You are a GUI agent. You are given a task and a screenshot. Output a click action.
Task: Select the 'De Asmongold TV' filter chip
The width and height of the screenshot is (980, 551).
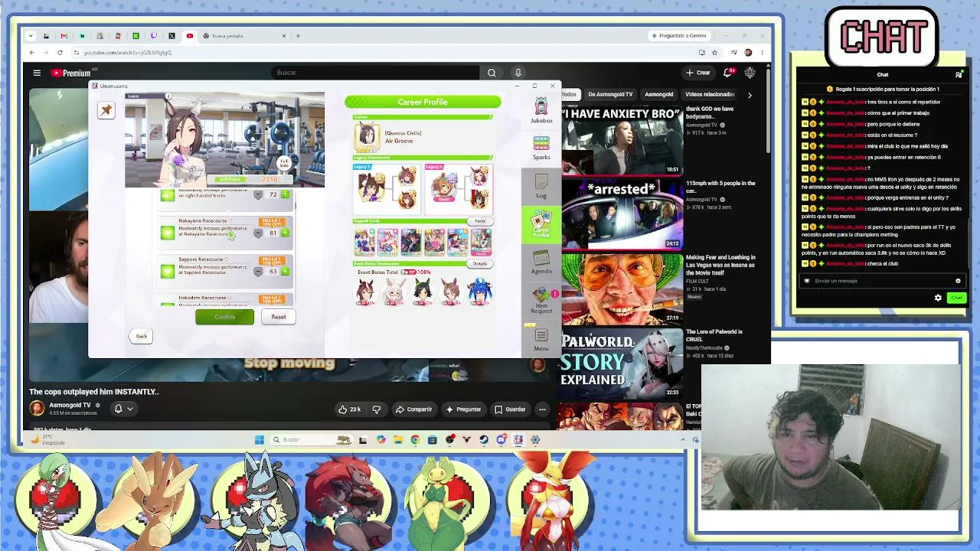point(610,94)
